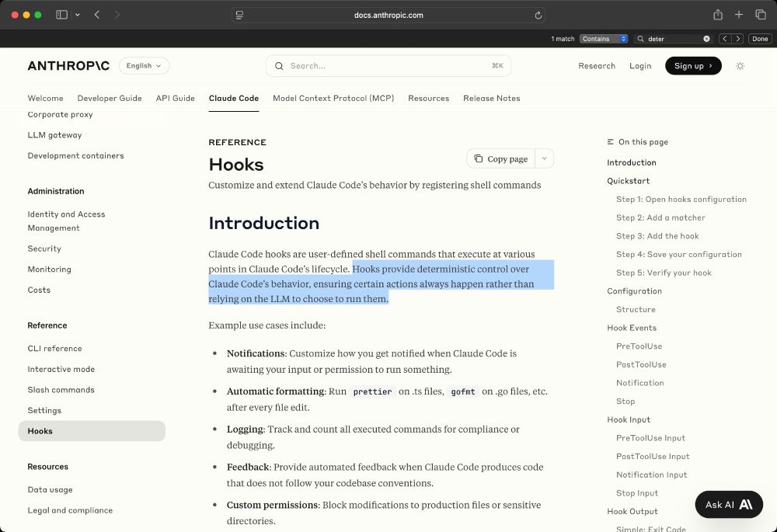The image size is (777, 532).
Task: Open LLM gateway in the sidebar
Action: pyautogui.click(x=54, y=134)
